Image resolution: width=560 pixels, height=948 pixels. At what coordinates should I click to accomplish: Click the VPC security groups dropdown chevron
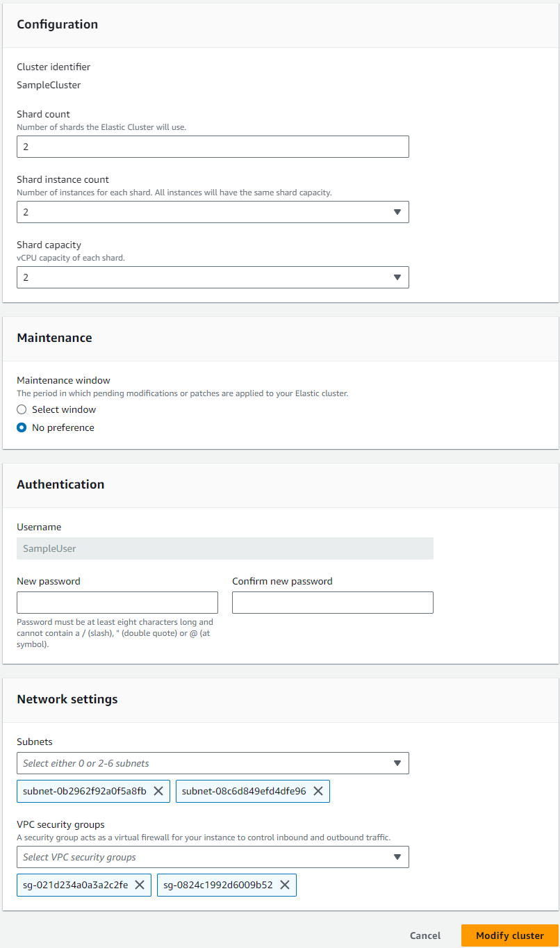click(x=397, y=857)
